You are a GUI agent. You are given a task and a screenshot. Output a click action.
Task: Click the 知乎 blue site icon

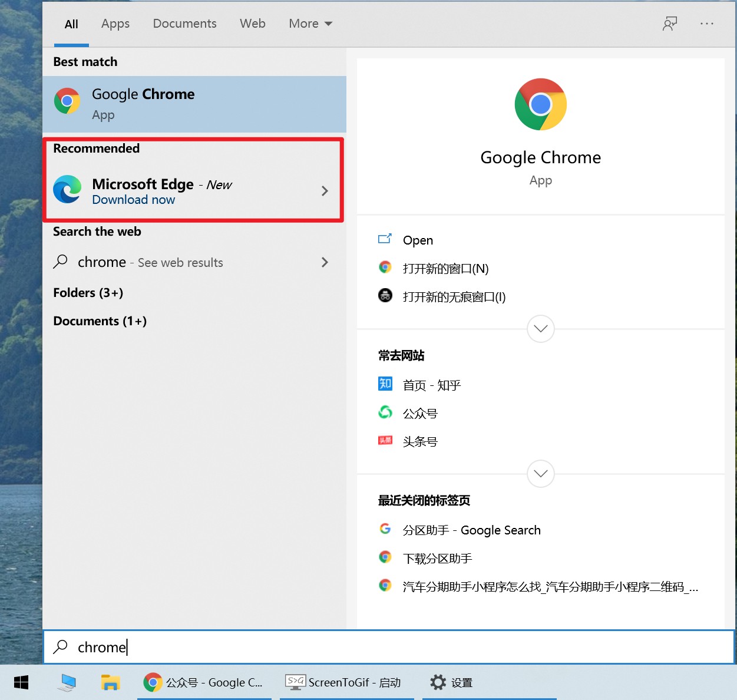[x=385, y=384]
